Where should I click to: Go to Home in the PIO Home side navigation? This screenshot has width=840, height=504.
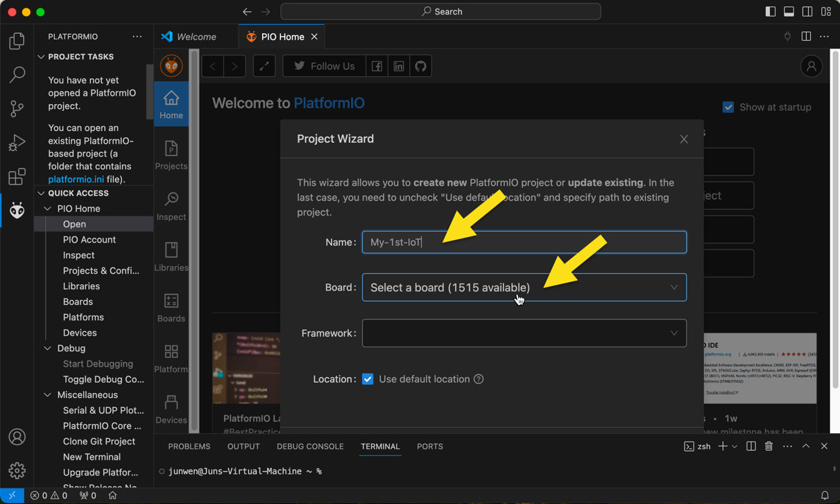coord(171,105)
